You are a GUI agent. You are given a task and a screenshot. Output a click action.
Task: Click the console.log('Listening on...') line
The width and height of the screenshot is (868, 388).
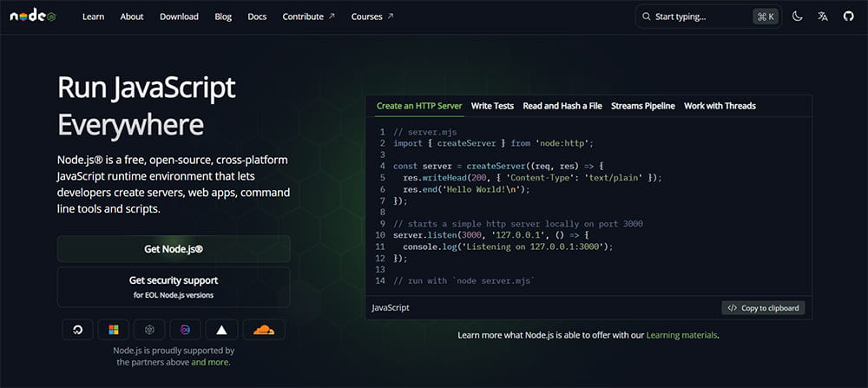pos(508,247)
